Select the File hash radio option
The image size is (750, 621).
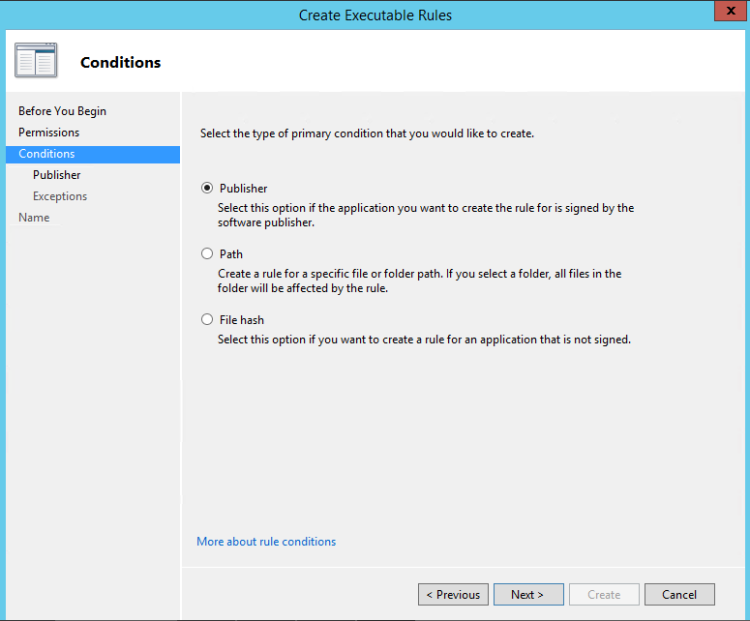coord(207,320)
